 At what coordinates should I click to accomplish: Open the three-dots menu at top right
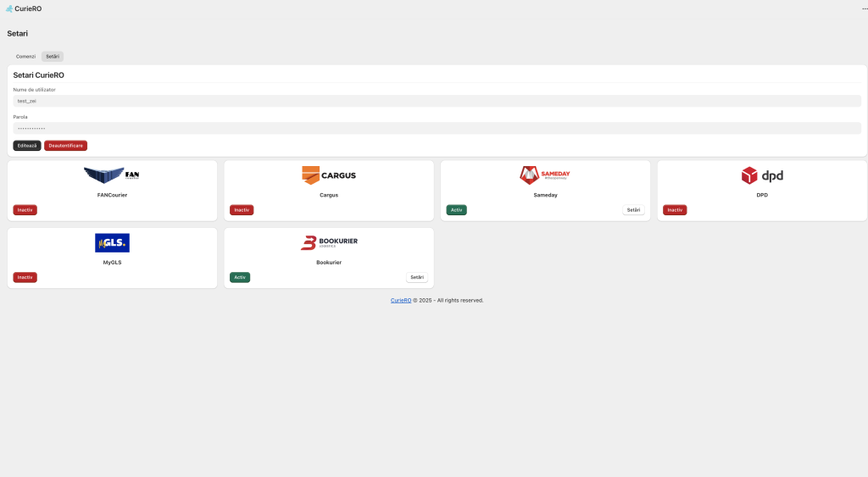coord(864,8)
